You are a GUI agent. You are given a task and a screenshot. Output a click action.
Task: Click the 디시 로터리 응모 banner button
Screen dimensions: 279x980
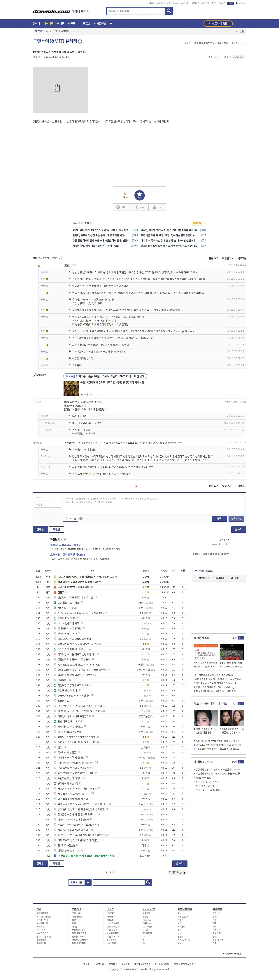[218, 24]
